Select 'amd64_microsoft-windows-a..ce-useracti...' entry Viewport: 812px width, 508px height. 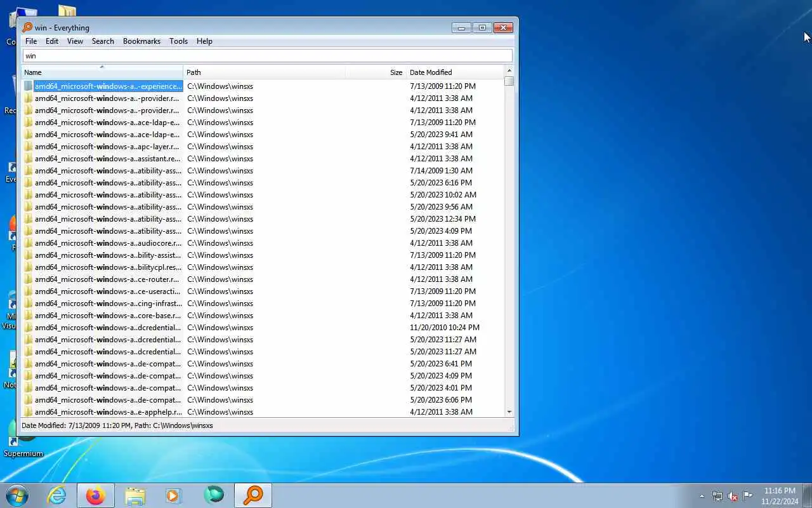[x=108, y=291]
